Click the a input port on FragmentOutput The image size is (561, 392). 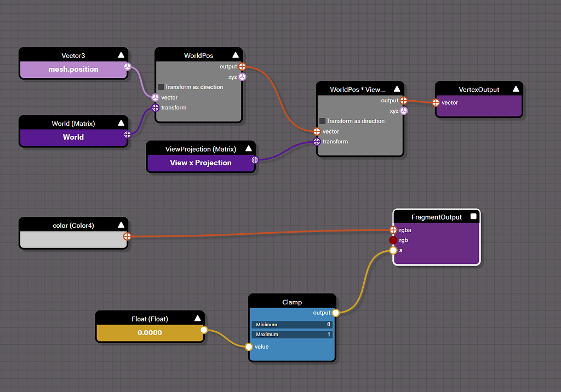pos(393,250)
